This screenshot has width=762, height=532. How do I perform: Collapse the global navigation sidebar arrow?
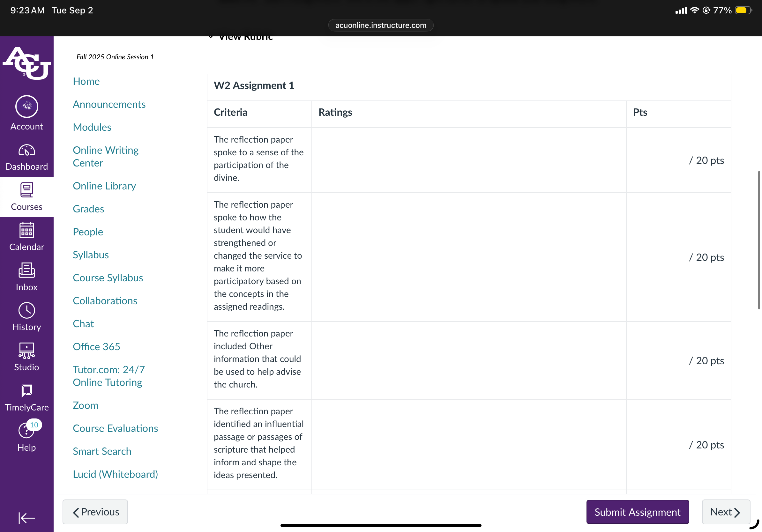(26, 518)
